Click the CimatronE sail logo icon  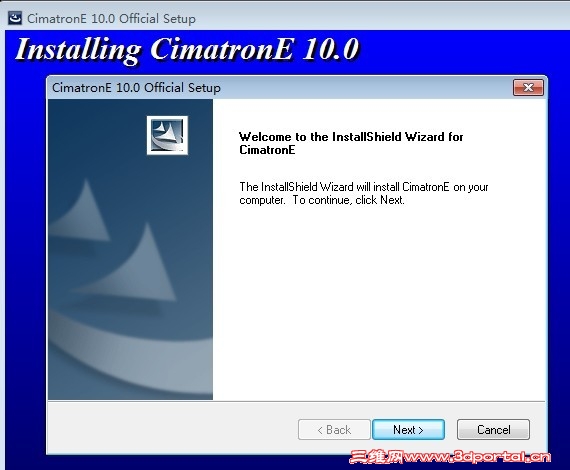click(167, 135)
